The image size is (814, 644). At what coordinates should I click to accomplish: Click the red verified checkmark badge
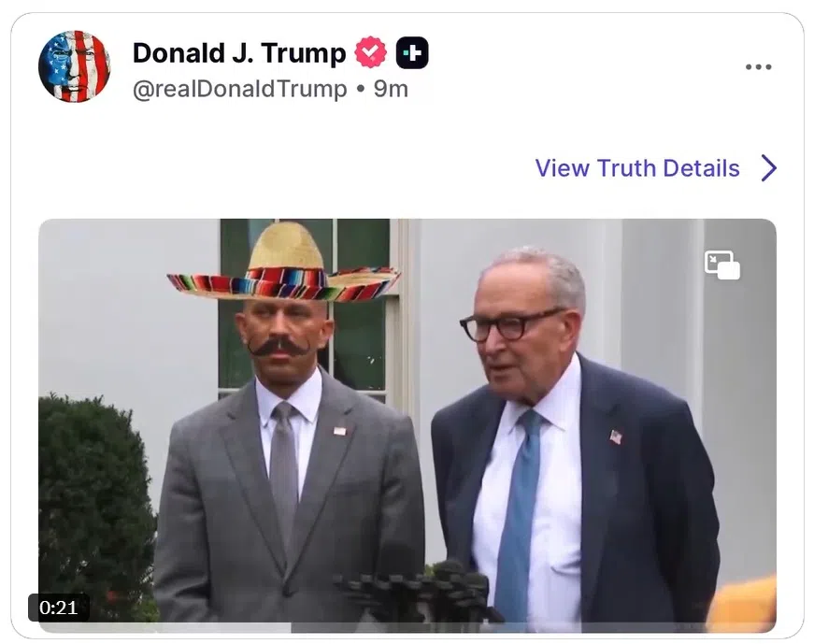371,53
